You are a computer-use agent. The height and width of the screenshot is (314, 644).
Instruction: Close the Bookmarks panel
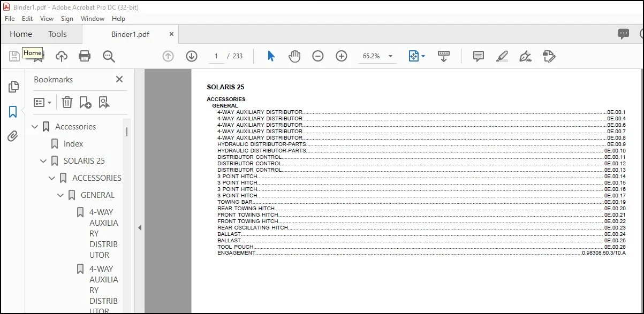[119, 79]
